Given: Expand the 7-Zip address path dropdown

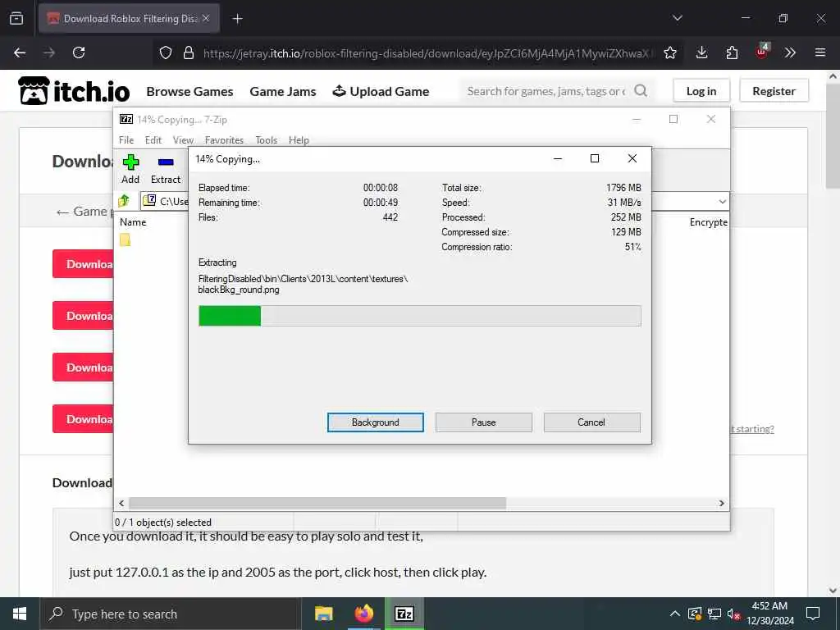Looking at the screenshot, I should point(722,202).
